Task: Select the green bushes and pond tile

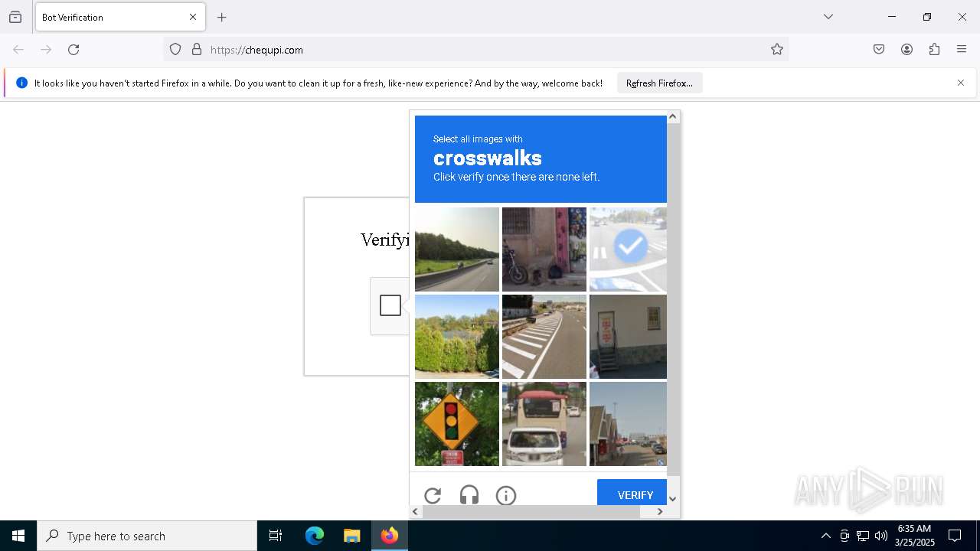Action: coord(457,337)
